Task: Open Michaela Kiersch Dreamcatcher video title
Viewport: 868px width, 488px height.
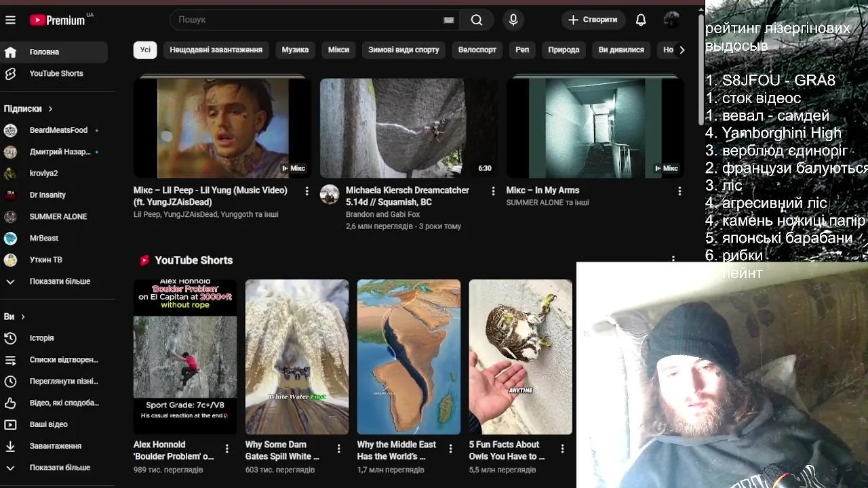Action: pyautogui.click(x=408, y=196)
